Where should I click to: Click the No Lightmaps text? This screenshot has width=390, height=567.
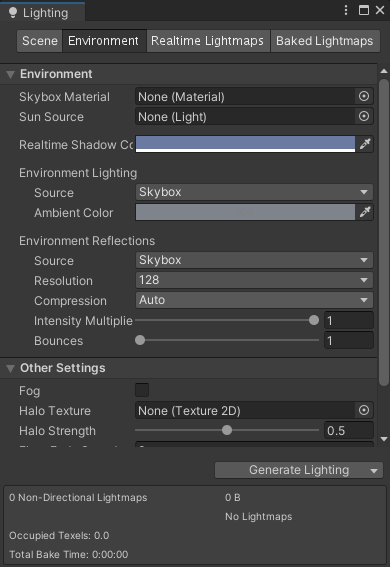[258, 516]
